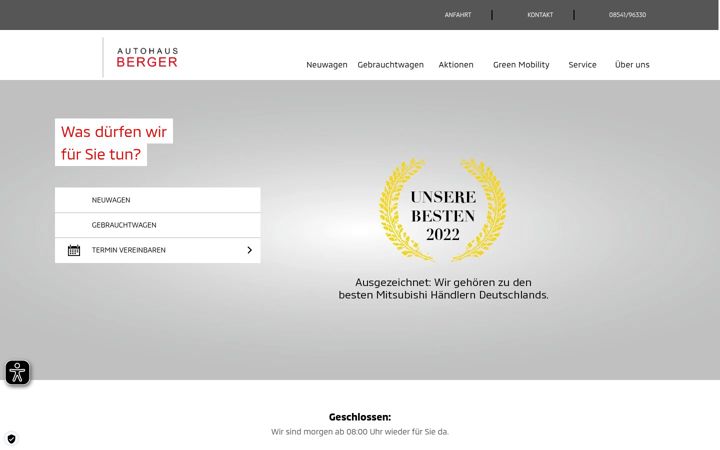Open the Green Mobility menu item
The width and height of the screenshot is (720, 450).
click(521, 65)
